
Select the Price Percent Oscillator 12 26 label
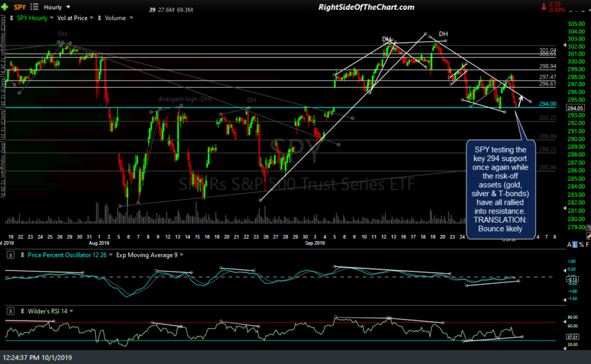tap(67, 255)
